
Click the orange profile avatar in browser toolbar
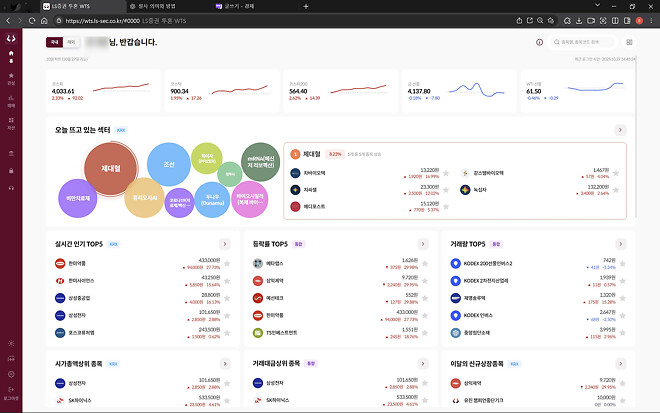pos(639,20)
